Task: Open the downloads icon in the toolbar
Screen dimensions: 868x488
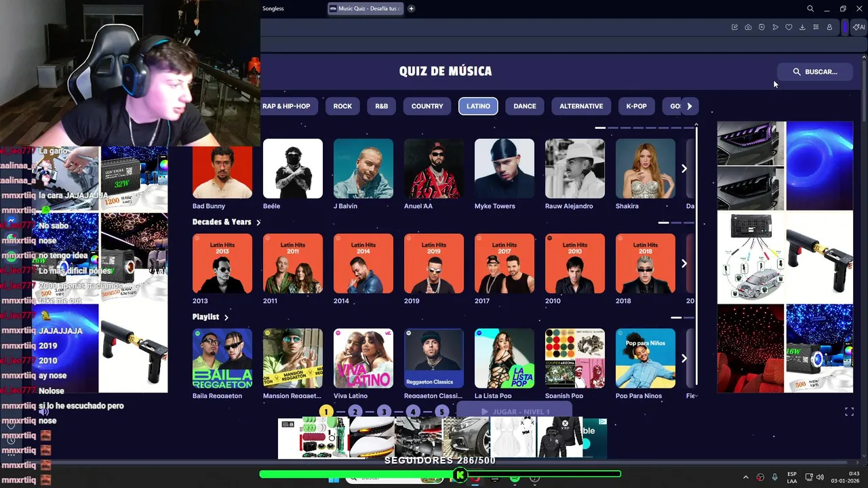Action: tap(802, 27)
